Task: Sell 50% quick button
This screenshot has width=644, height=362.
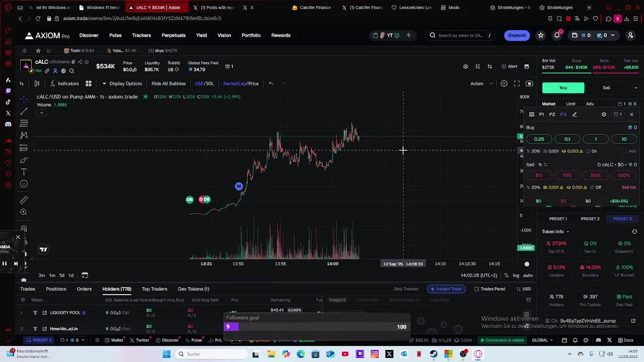Action: pos(596,175)
